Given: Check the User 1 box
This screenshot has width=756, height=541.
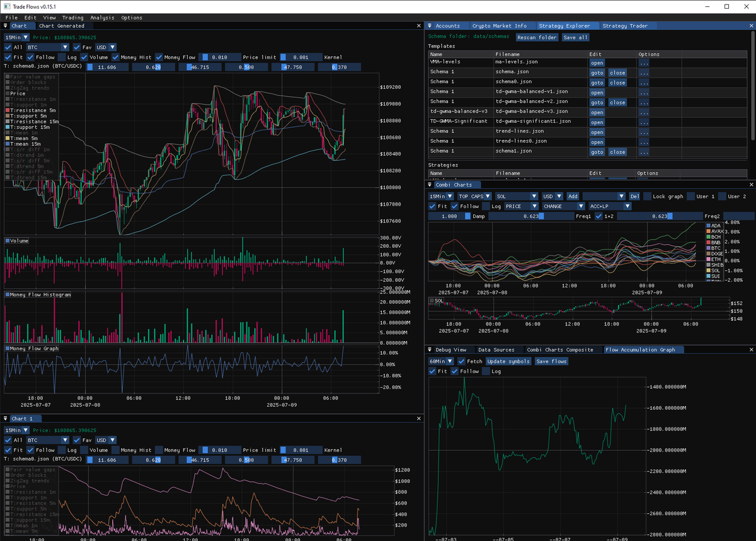Looking at the screenshot, I should click(x=691, y=196).
